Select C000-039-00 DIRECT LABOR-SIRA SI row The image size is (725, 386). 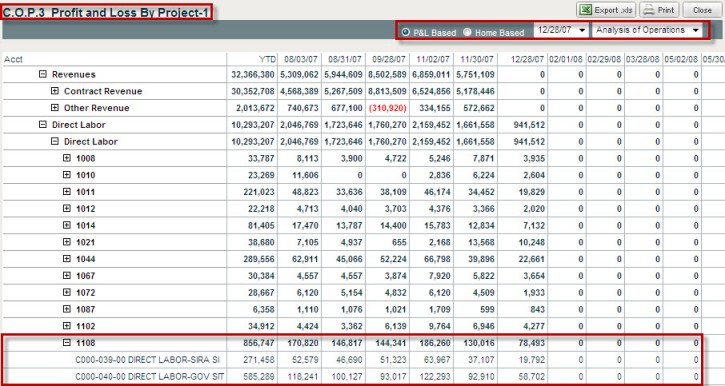pyautogui.click(x=352, y=360)
